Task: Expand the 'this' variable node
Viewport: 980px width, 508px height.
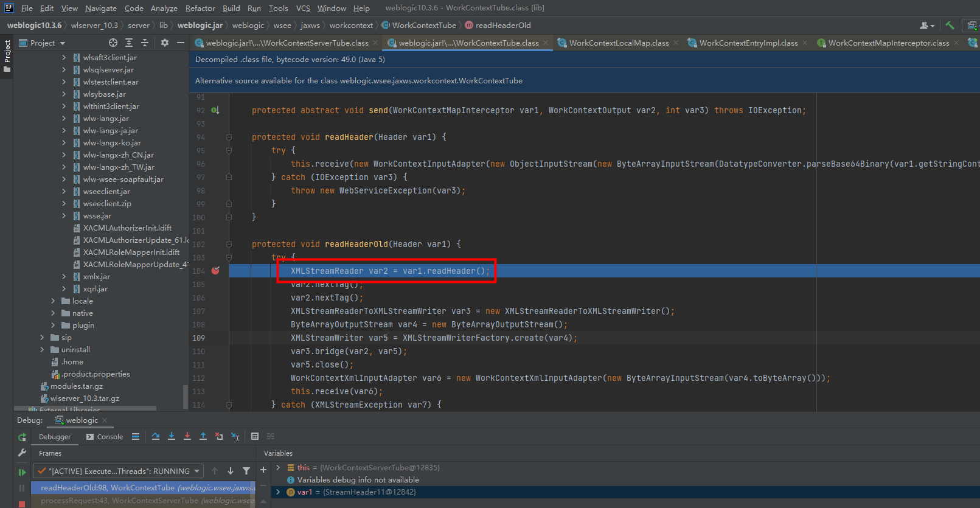Action: pyautogui.click(x=278, y=467)
